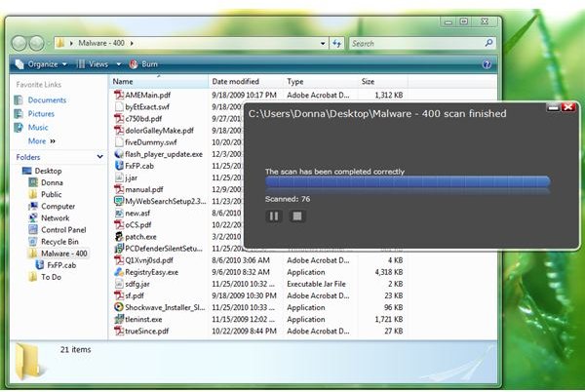Select FxFP.cab icon in file list
The height and width of the screenshot is (392, 585).
(119, 166)
